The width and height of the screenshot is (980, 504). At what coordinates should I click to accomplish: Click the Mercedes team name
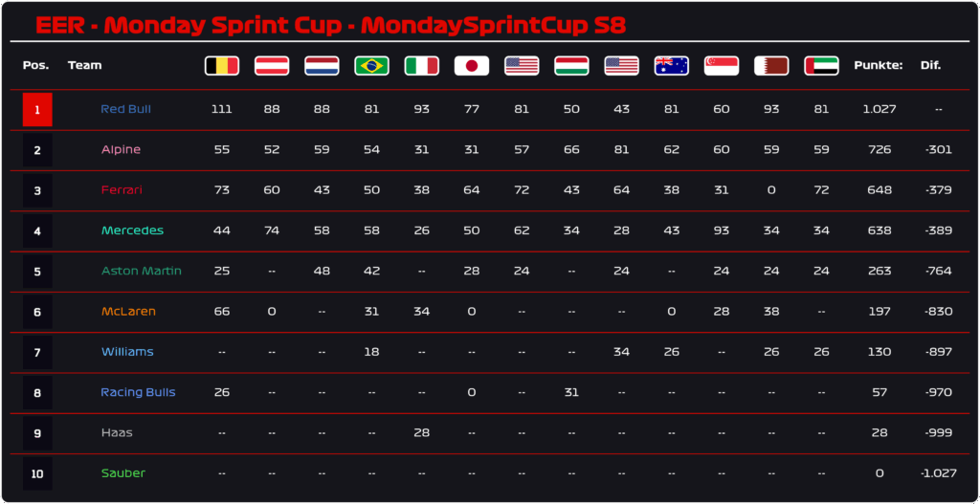point(132,230)
